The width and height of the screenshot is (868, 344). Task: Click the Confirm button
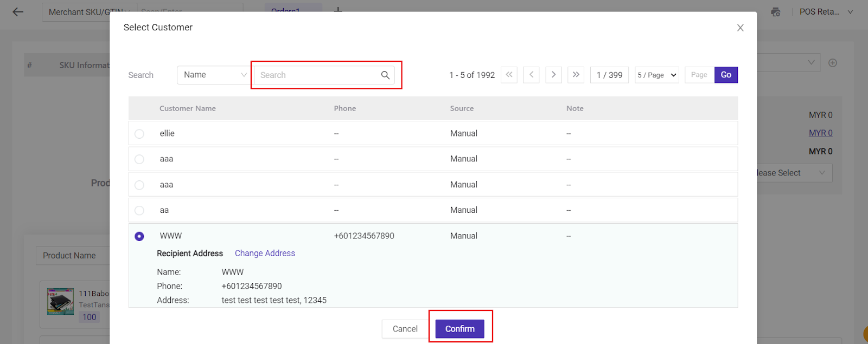[x=459, y=329]
